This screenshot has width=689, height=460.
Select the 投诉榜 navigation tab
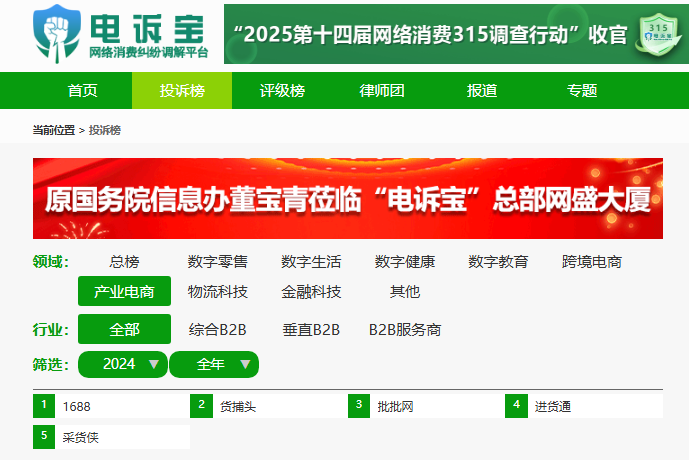tap(182, 91)
